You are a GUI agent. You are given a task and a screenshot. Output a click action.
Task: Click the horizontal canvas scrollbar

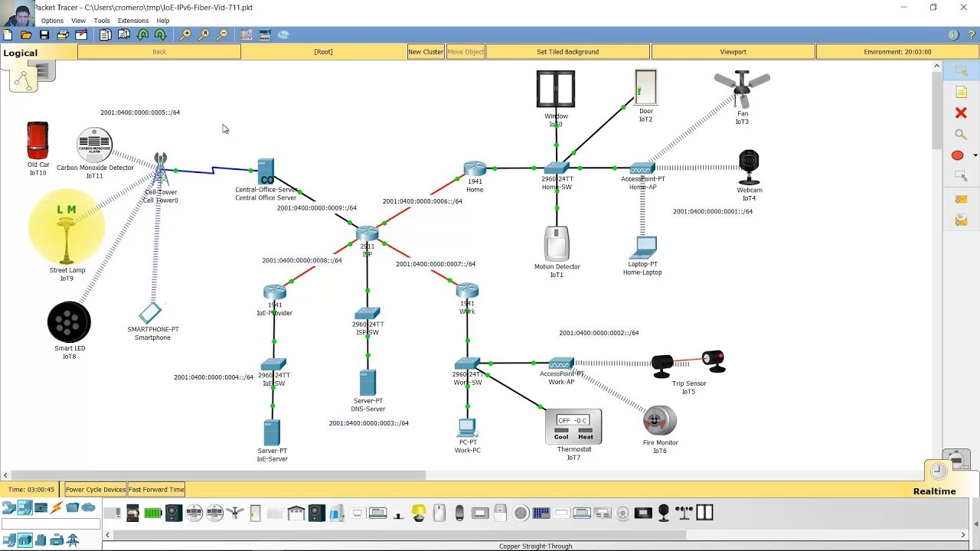[x=217, y=475]
